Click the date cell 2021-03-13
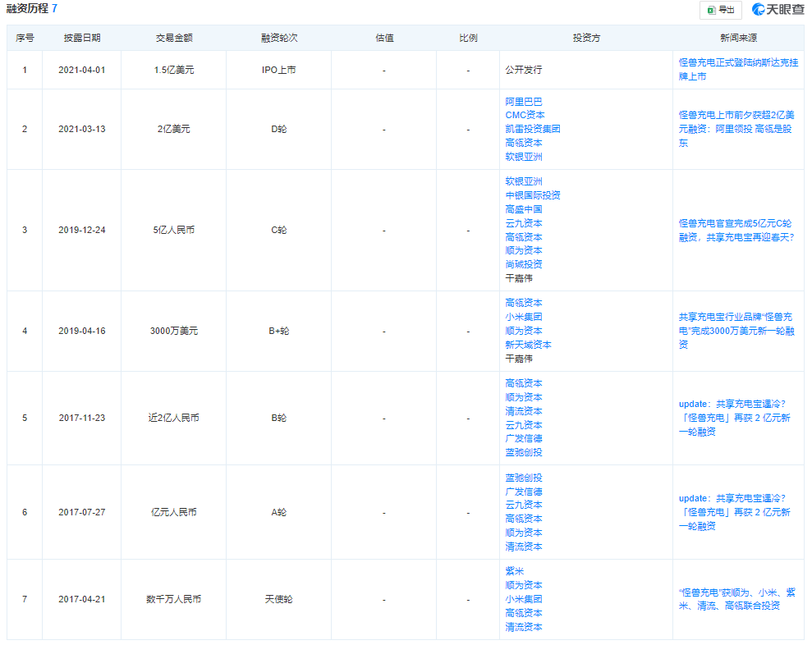This screenshot has width=812, height=645. (82, 129)
